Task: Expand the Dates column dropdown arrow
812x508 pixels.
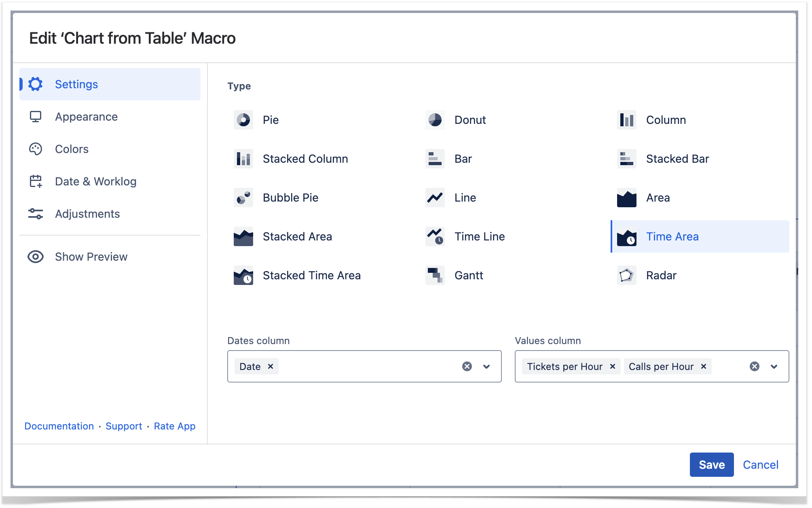Action: 486,366
